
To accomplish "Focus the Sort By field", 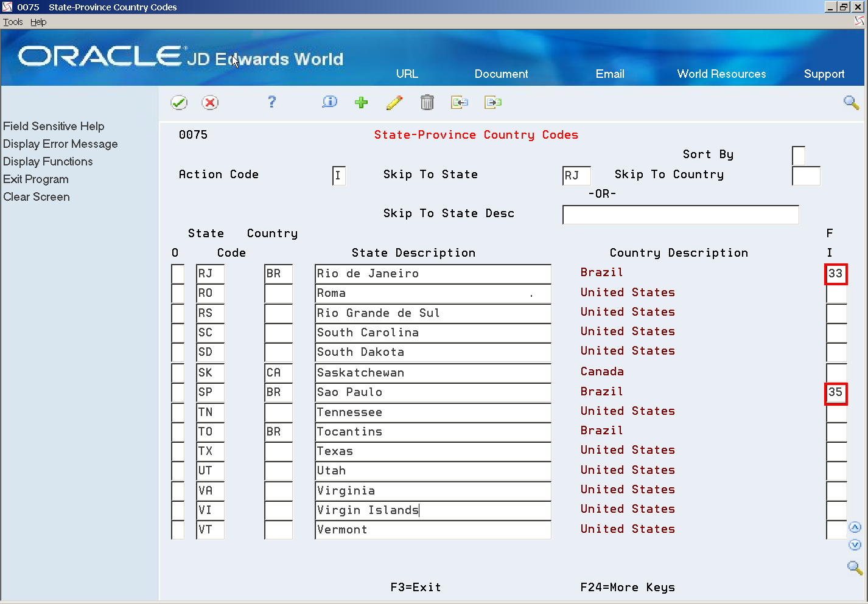I will pyautogui.click(x=799, y=156).
